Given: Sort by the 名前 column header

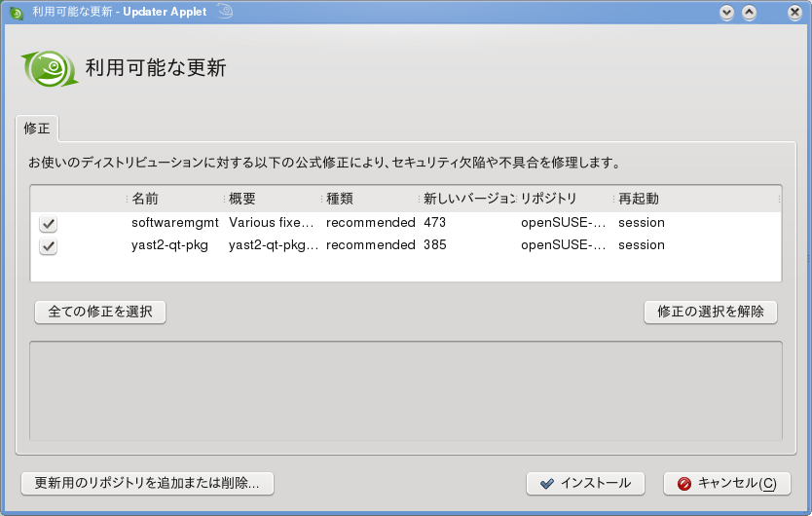Looking at the screenshot, I should [175, 199].
